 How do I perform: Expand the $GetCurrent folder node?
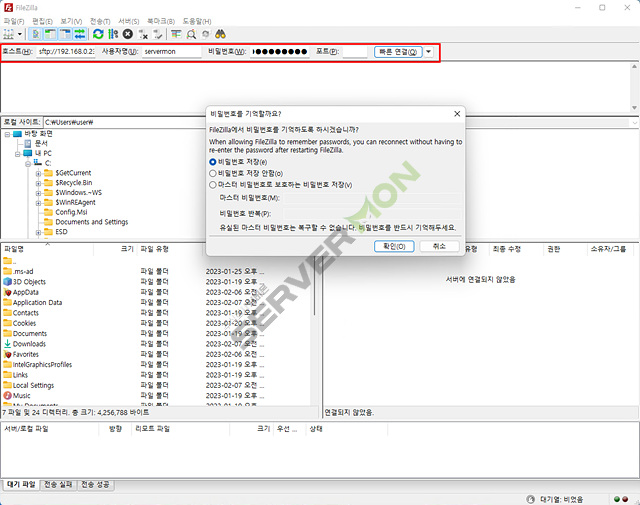[38, 174]
